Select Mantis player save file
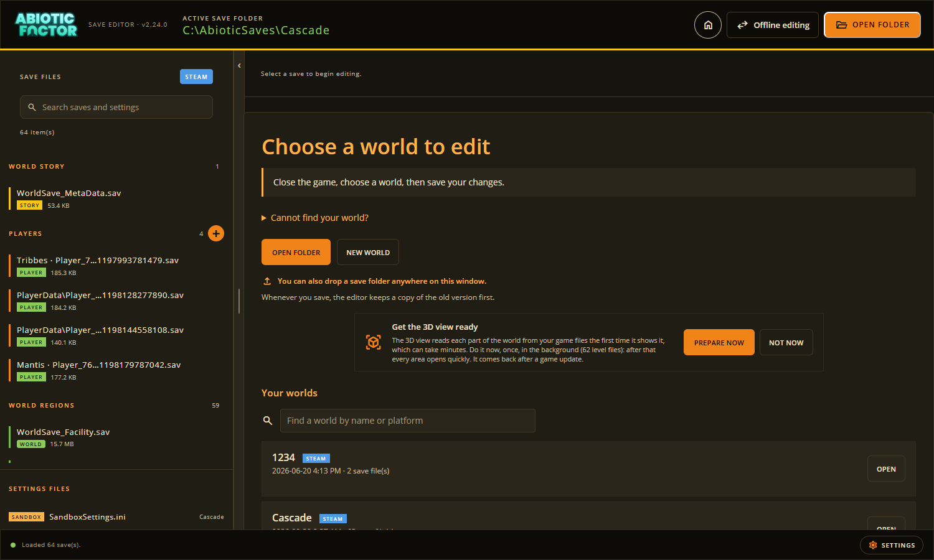This screenshot has width=934, height=560. (116, 370)
